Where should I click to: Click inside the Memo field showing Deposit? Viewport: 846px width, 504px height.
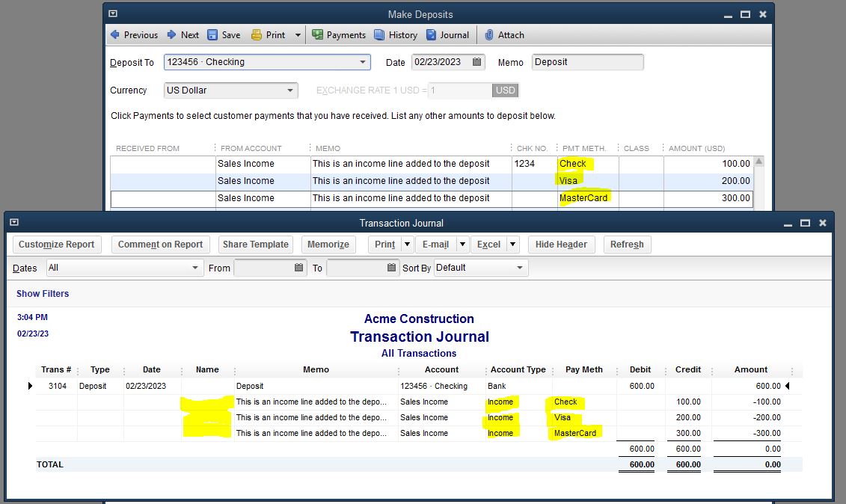(587, 62)
